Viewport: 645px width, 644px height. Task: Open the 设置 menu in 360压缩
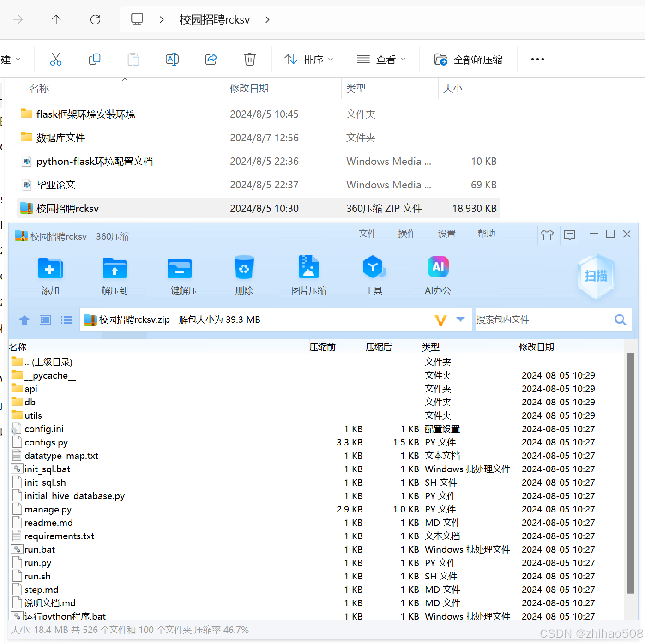447,234
